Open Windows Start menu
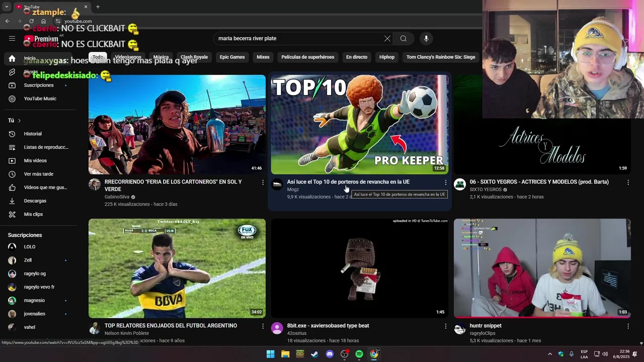644x362 pixels. coord(270,354)
